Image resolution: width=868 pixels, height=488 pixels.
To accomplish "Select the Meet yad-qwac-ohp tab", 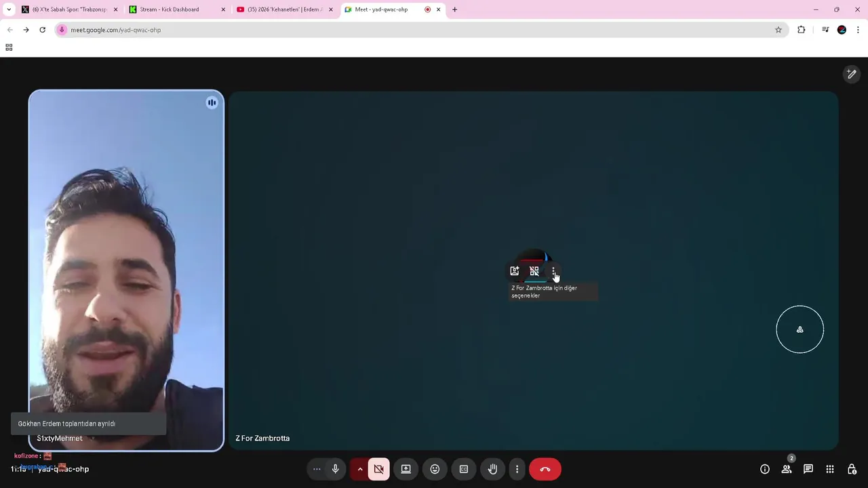I will tap(393, 9).
